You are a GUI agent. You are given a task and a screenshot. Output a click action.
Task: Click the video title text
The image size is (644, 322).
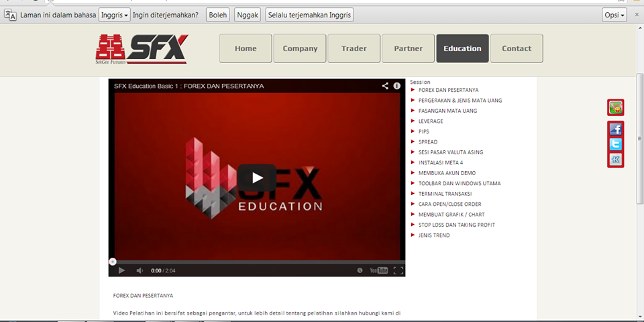(189, 86)
